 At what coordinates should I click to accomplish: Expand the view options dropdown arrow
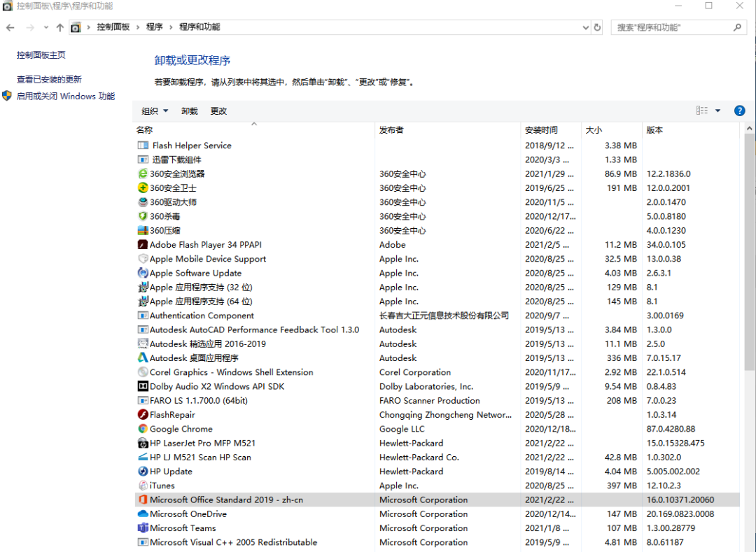pyautogui.click(x=717, y=111)
